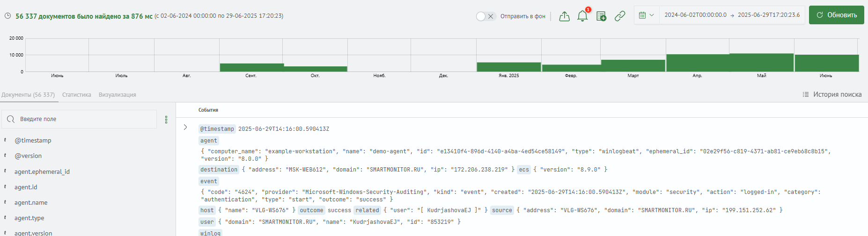Select the agent.type field

[29, 218]
